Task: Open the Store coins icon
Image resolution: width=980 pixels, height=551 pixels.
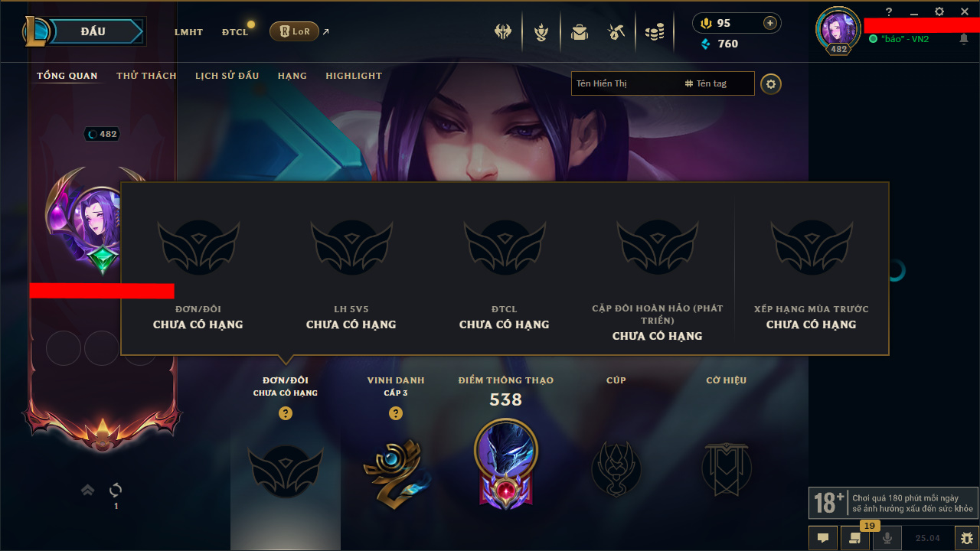Action: pos(655,32)
